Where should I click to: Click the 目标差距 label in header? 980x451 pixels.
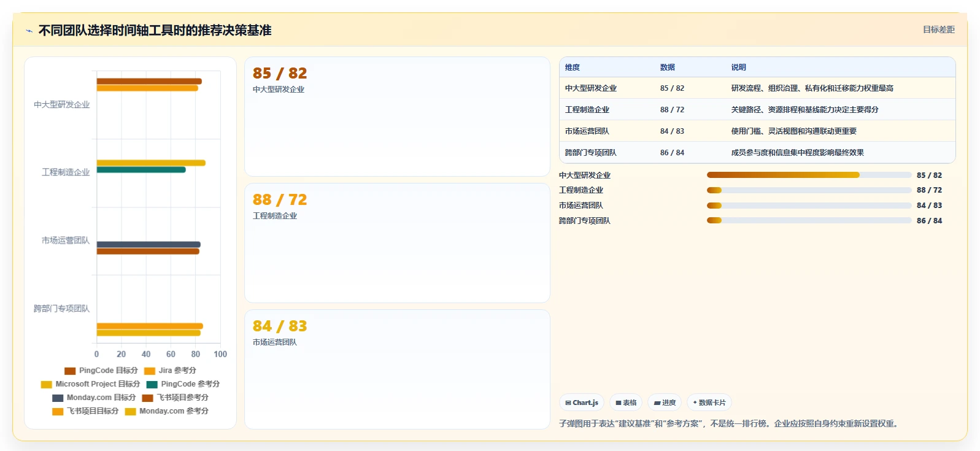pyautogui.click(x=939, y=29)
